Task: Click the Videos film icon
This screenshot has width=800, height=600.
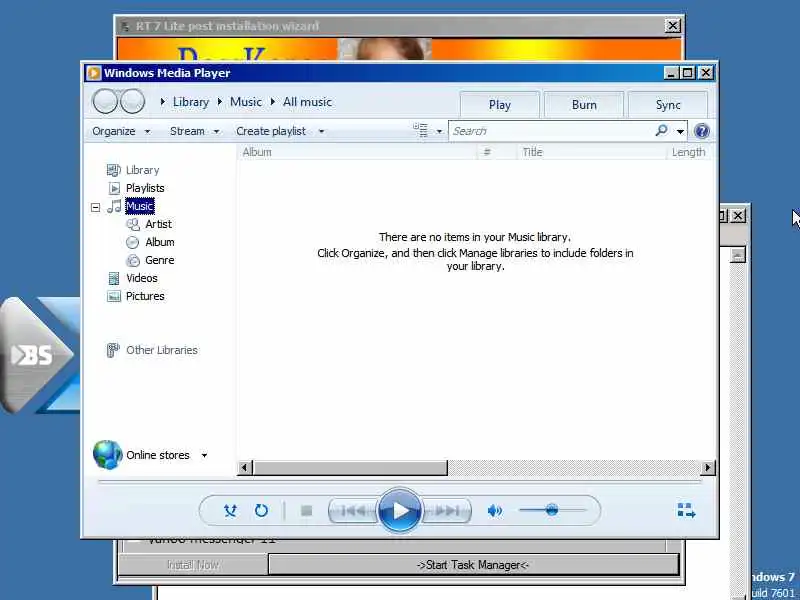Action: pos(114,278)
